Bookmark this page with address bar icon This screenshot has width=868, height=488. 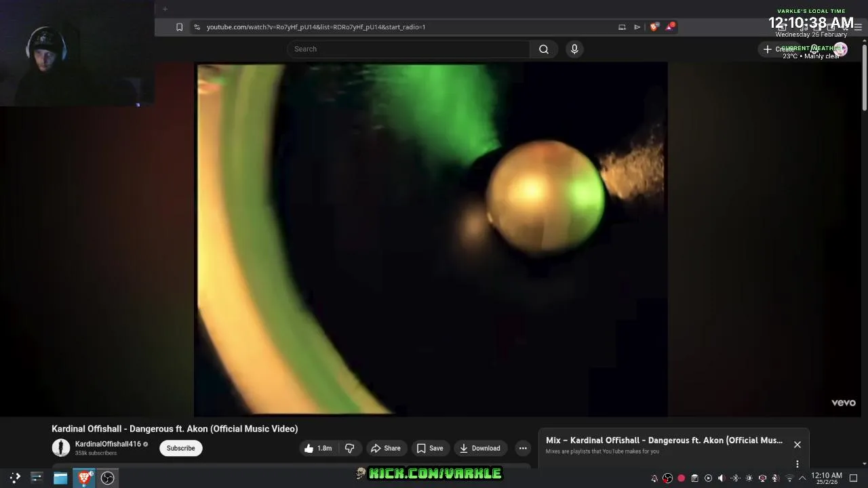[179, 27]
